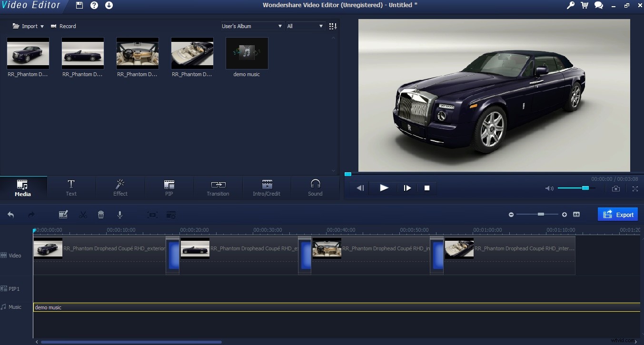Expand the All media filter dropdown
This screenshot has height=345, width=644.
(304, 26)
